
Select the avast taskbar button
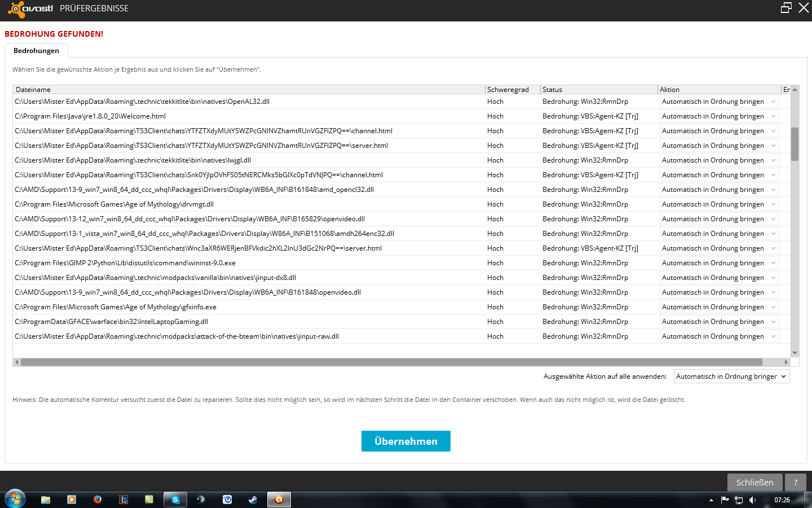[x=279, y=500]
